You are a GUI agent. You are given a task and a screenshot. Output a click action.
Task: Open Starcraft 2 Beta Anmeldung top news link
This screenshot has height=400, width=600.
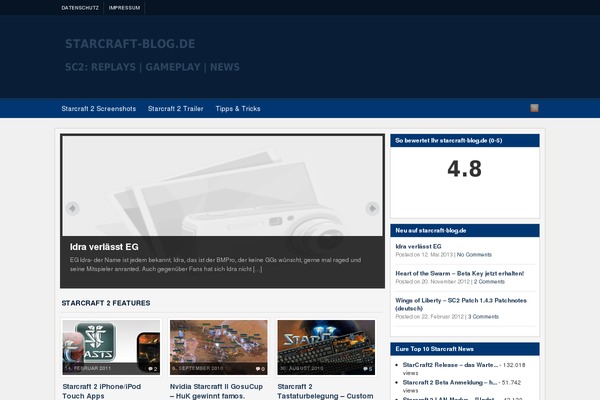pyautogui.click(x=450, y=382)
